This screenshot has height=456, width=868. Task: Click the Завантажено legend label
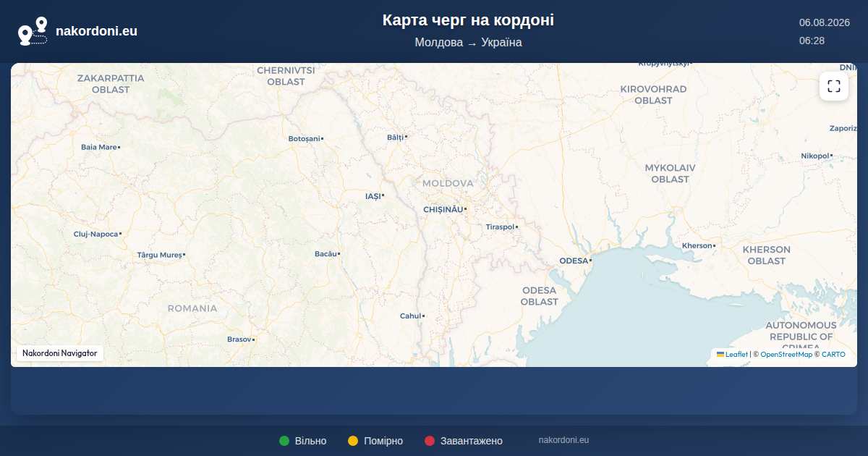click(472, 441)
